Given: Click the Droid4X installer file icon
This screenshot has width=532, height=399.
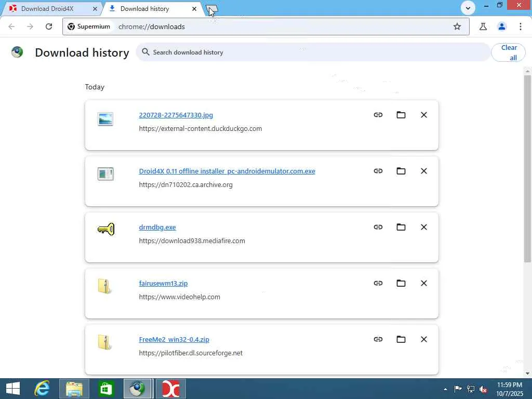Looking at the screenshot, I should point(105,174).
